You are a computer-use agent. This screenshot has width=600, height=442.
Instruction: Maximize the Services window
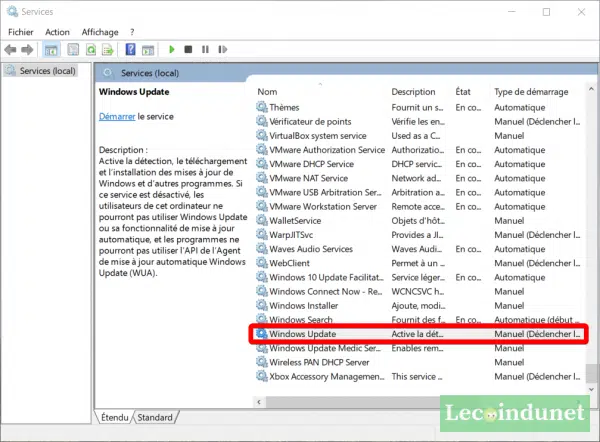coord(546,12)
